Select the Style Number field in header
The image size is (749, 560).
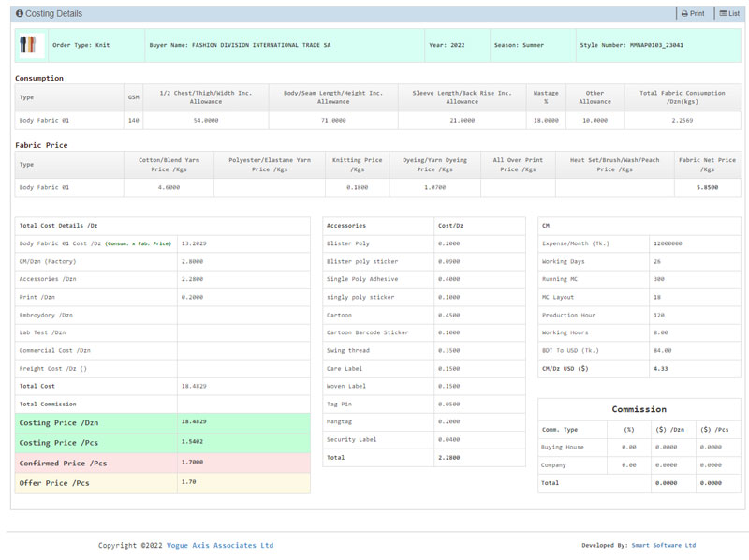pos(631,45)
